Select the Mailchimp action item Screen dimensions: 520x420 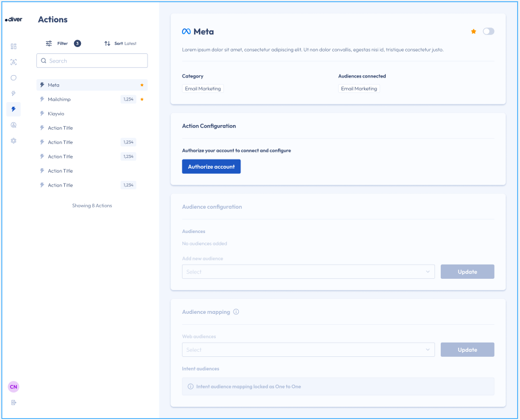[59, 99]
